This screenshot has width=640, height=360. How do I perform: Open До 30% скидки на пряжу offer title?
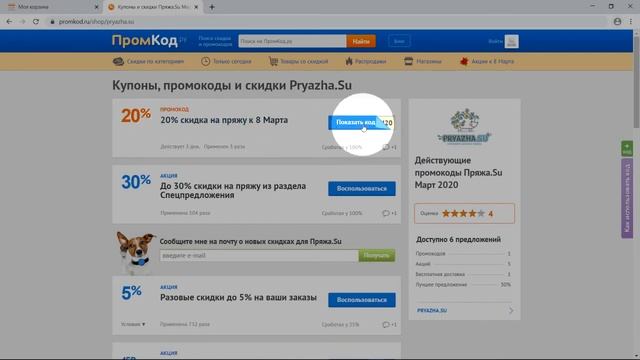click(x=233, y=190)
